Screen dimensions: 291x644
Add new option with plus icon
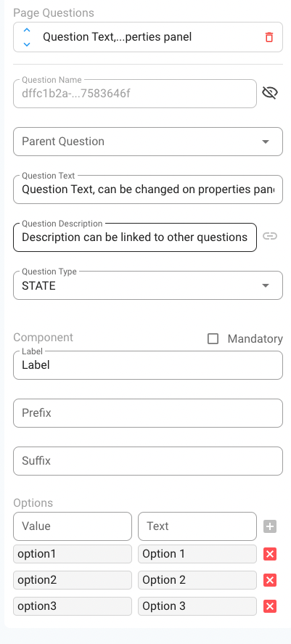coord(270,526)
